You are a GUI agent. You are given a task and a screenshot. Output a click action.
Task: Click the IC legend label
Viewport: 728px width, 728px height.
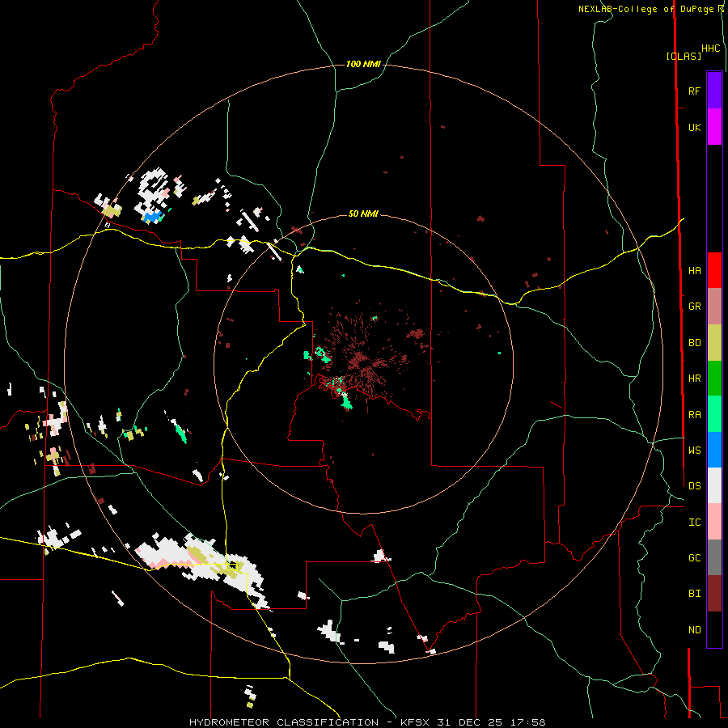click(694, 523)
